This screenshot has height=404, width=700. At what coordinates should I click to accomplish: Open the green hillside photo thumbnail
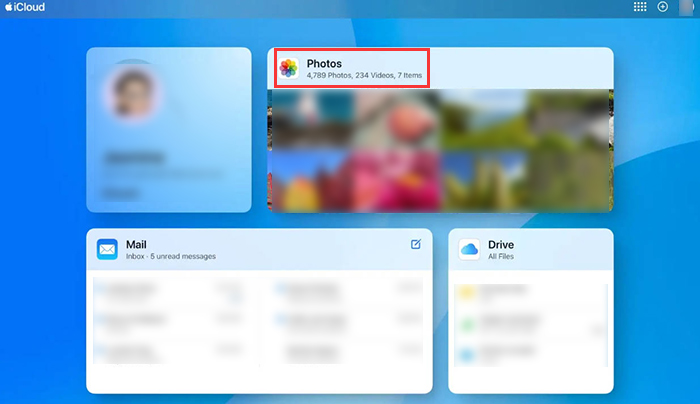click(x=484, y=120)
